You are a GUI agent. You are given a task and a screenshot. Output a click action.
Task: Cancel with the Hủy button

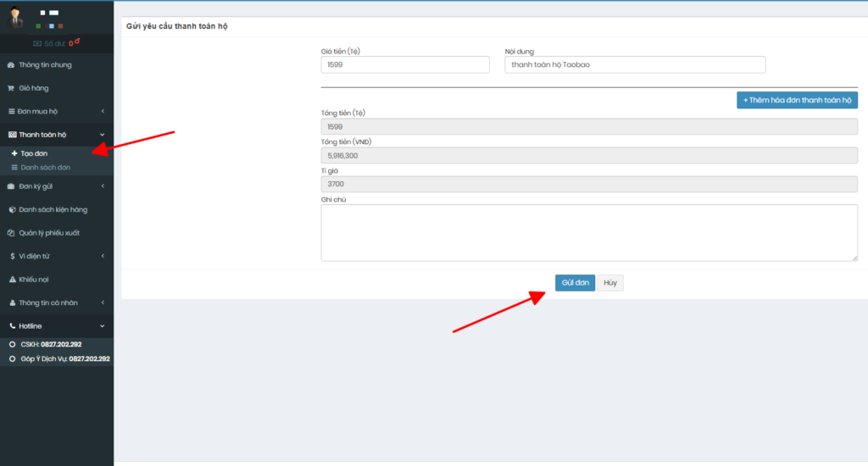[x=610, y=283]
